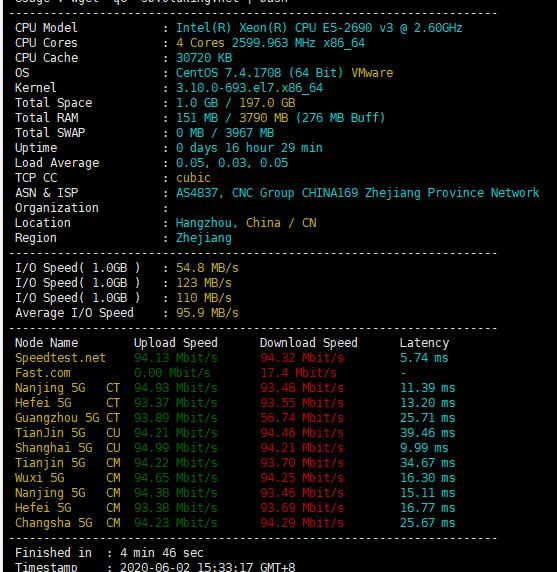Click the Nanjing 5G CM node name
This screenshot has width=557, height=572.
pyautogui.click(x=67, y=493)
